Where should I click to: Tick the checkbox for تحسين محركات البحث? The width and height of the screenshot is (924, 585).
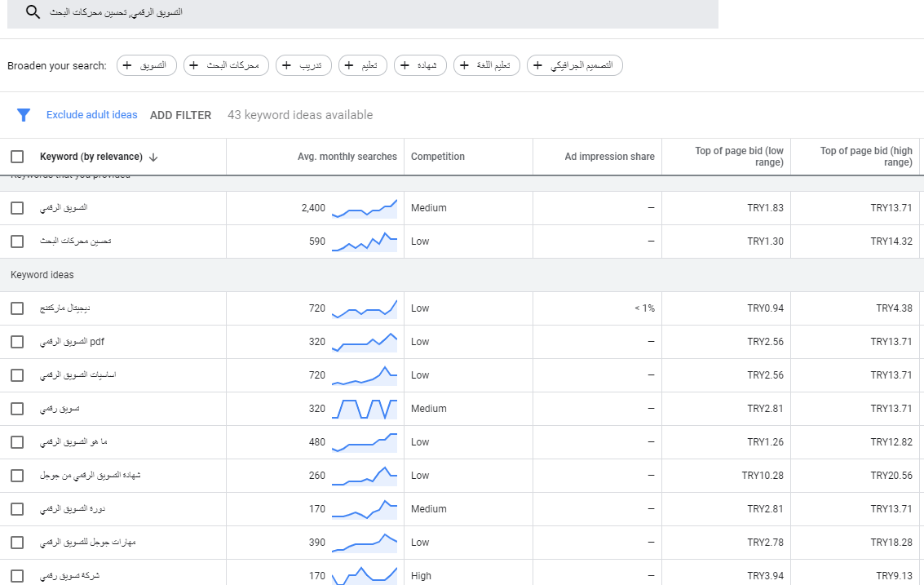(17, 242)
